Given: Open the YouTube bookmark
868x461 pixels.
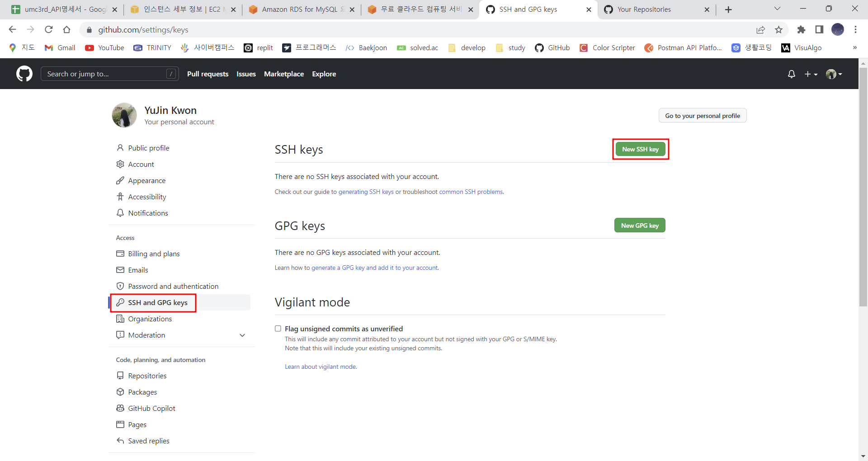Looking at the screenshot, I should 104,48.
